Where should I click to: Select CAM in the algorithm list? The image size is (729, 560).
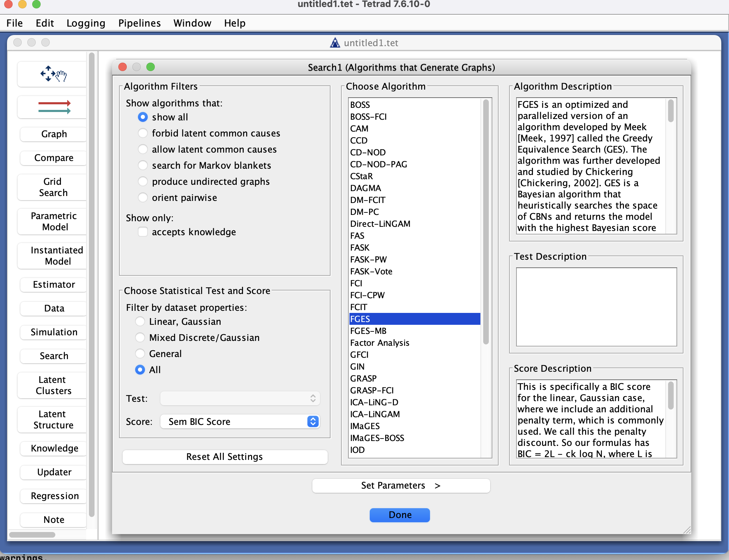point(415,128)
